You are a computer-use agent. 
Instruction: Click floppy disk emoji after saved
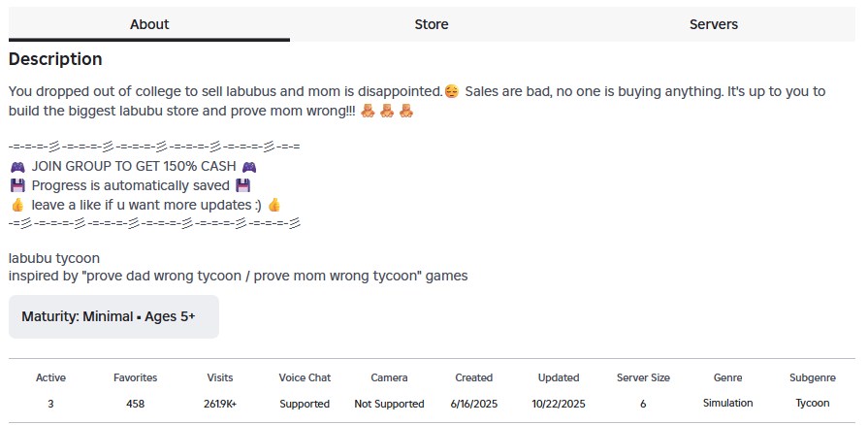243,185
